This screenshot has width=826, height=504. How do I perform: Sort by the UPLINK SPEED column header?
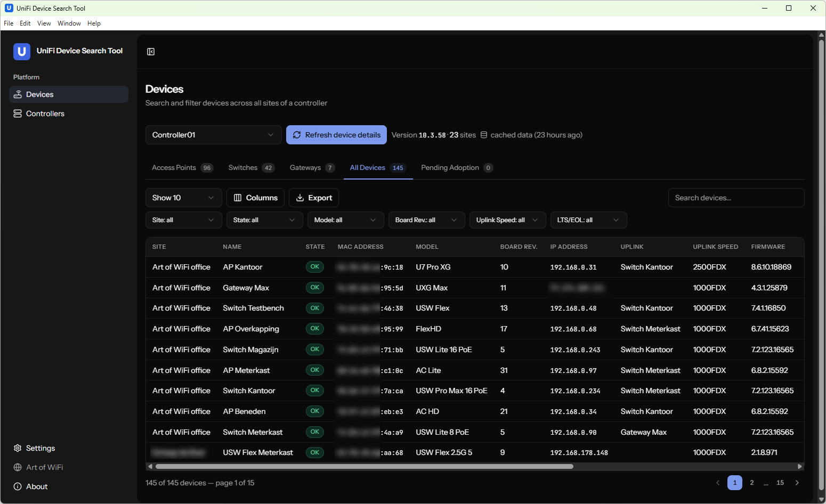click(715, 247)
